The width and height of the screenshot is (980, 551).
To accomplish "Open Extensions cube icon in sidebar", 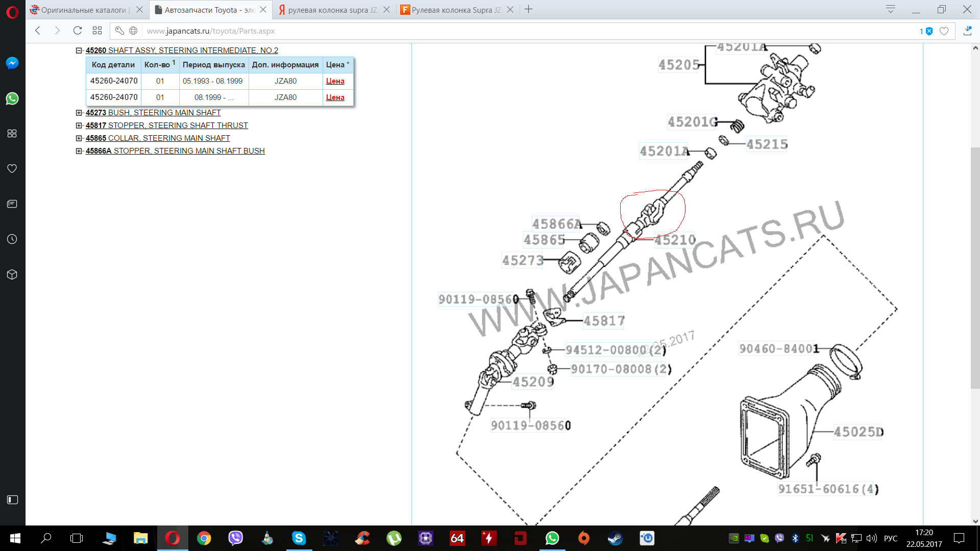I will click(x=12, y=274).
